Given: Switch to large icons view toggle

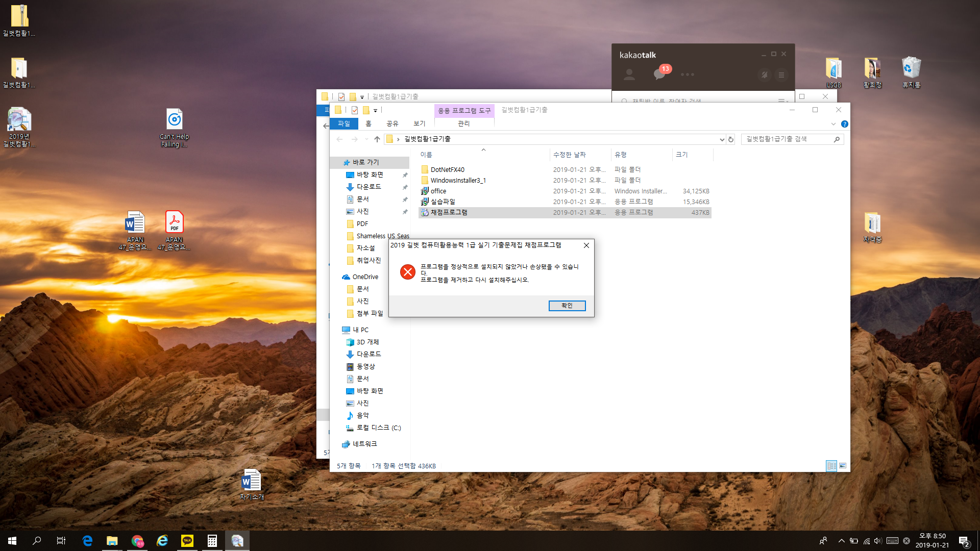Looking at the screenshot, I should click(x=843, y=466).
